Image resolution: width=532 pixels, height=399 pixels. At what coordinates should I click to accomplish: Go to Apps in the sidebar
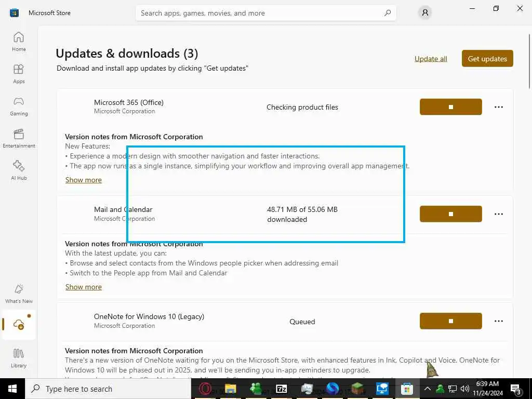19,74
